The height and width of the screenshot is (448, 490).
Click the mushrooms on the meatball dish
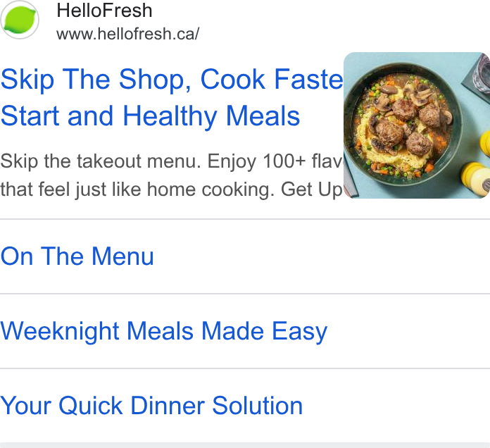point(420,92)
